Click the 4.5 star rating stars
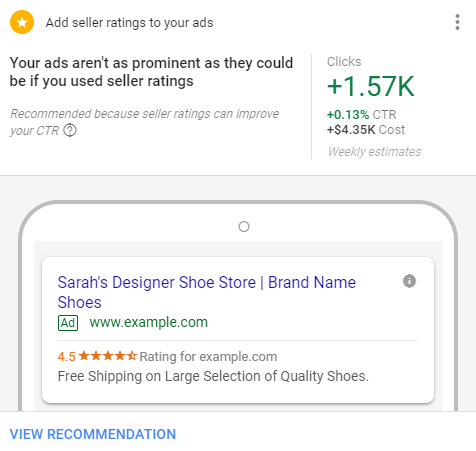The image size is (476, 451). [x=108, y=356]
